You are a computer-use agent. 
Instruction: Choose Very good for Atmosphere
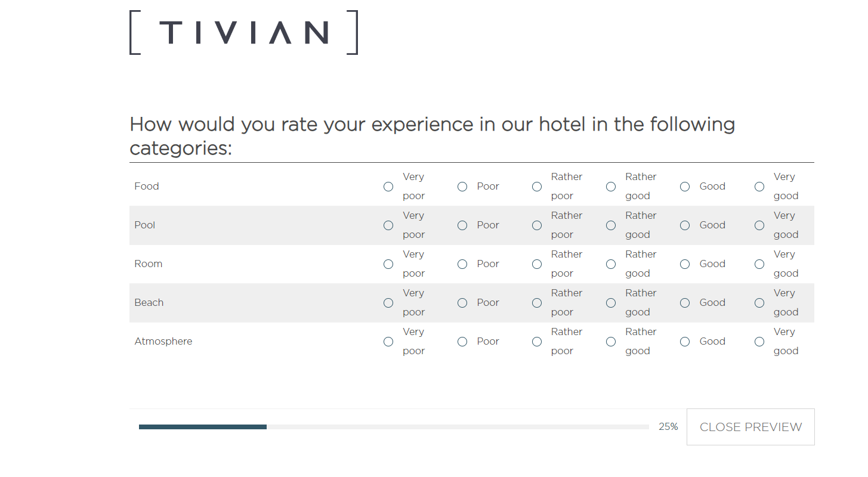pos(759,342)
